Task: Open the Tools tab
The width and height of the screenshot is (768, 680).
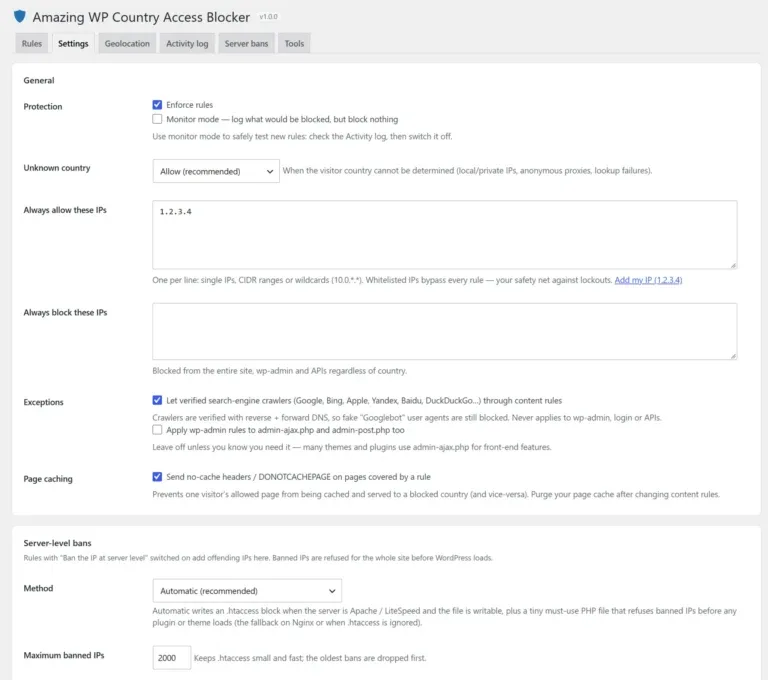Action: tap(294, 43)
